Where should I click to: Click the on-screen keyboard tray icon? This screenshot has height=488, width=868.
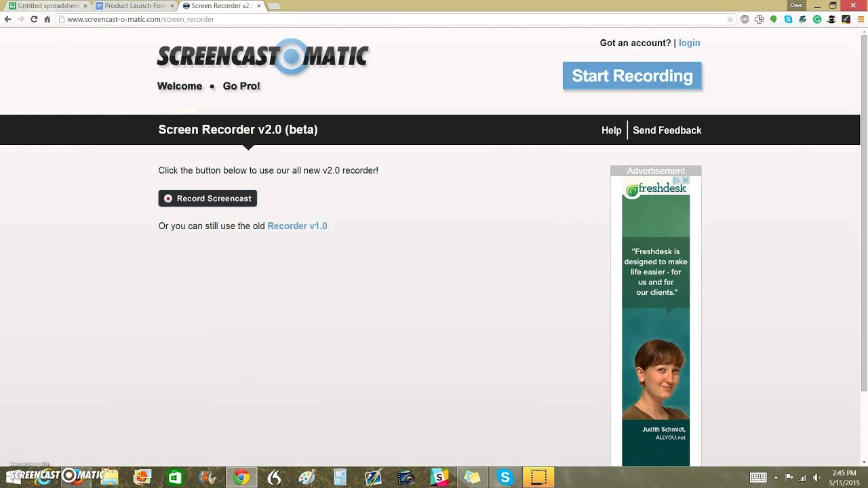(758, 478)
